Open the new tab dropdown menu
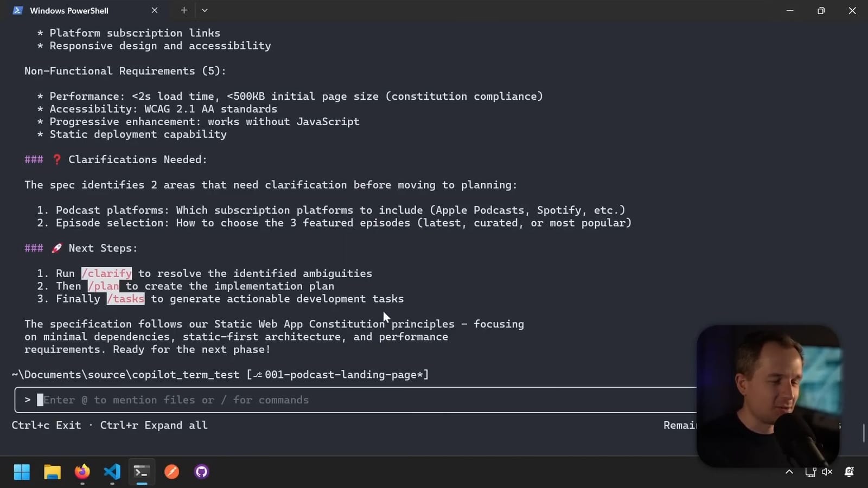868x488 pixels. pos(205,10)
